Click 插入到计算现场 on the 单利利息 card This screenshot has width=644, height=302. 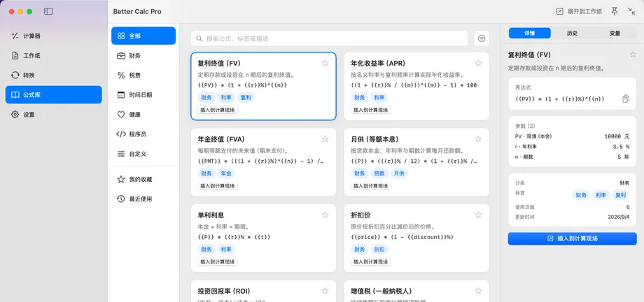pos(218,261)
